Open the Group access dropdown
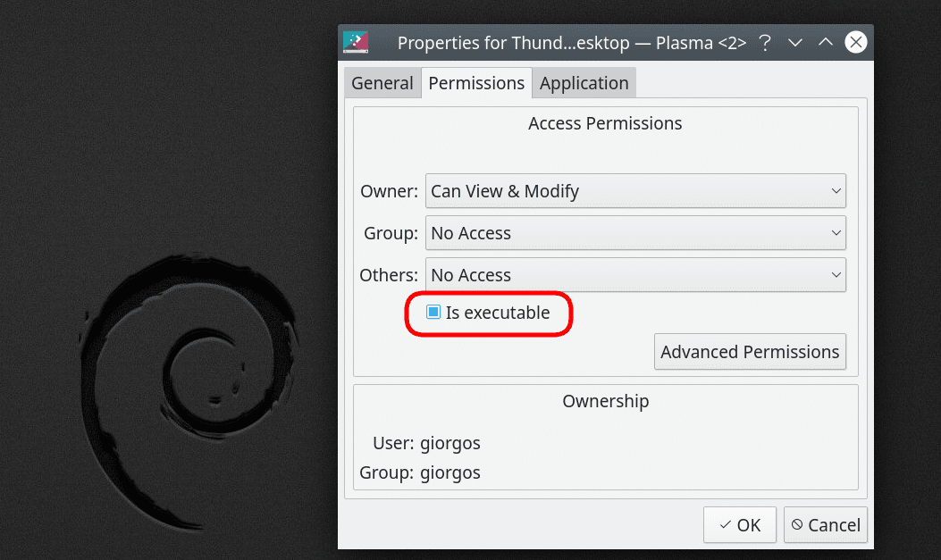The image size is (941, 560). [635, 232]
